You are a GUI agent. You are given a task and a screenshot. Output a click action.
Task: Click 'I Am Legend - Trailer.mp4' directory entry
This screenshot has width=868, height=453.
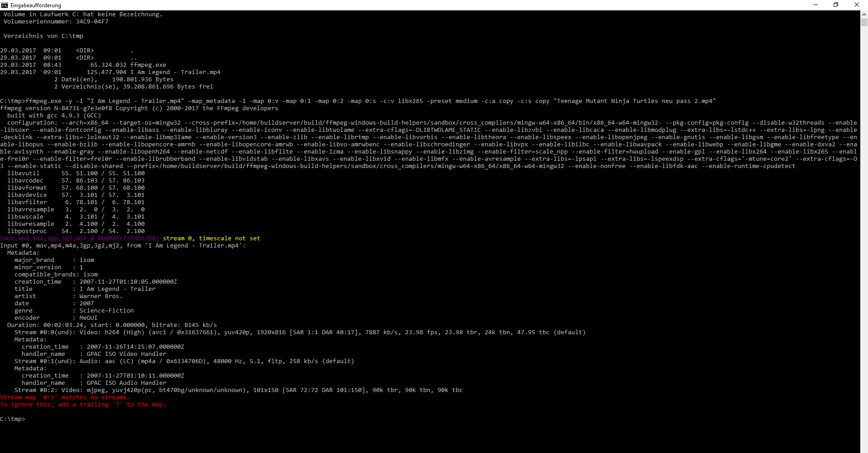pos(175,72)
